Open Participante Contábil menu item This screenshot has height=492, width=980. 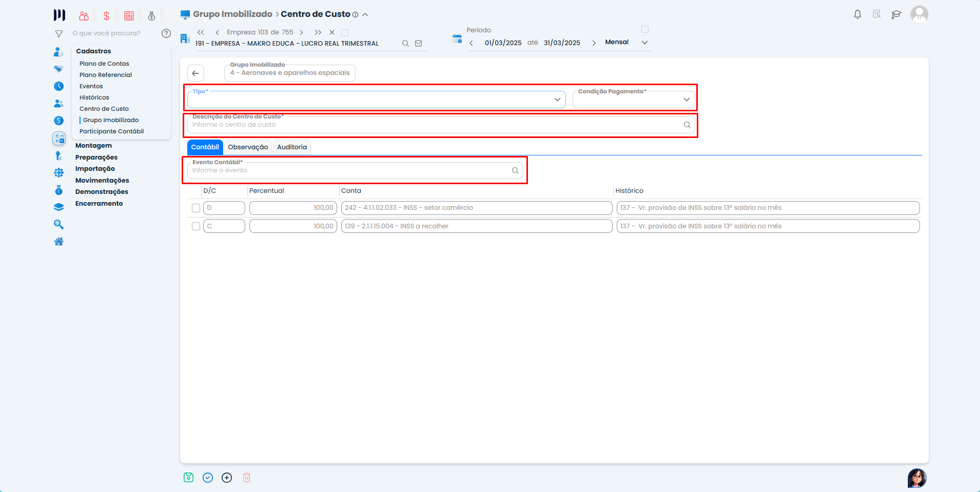tap(111, 131)
